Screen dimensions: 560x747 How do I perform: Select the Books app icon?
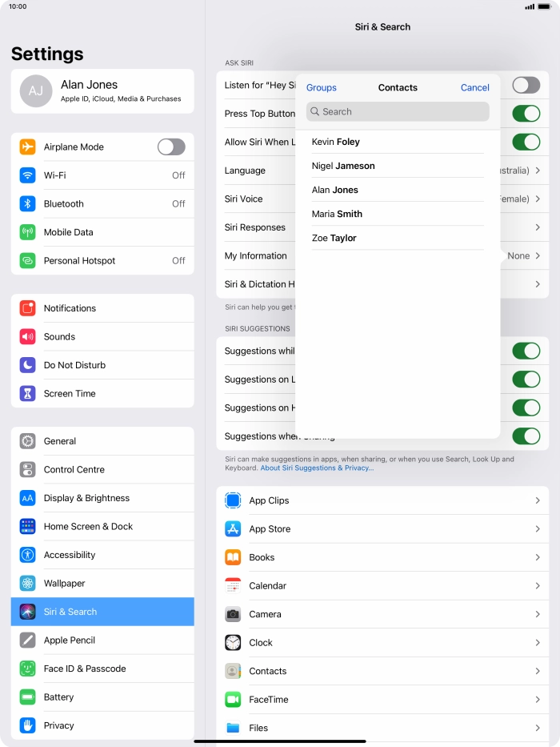(x=233, y=557)
